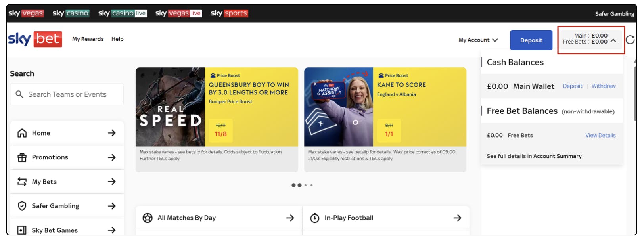This screenshot has width=644, height=241.
Task: Expand the My Account dropdown
Action: [478, 40]
